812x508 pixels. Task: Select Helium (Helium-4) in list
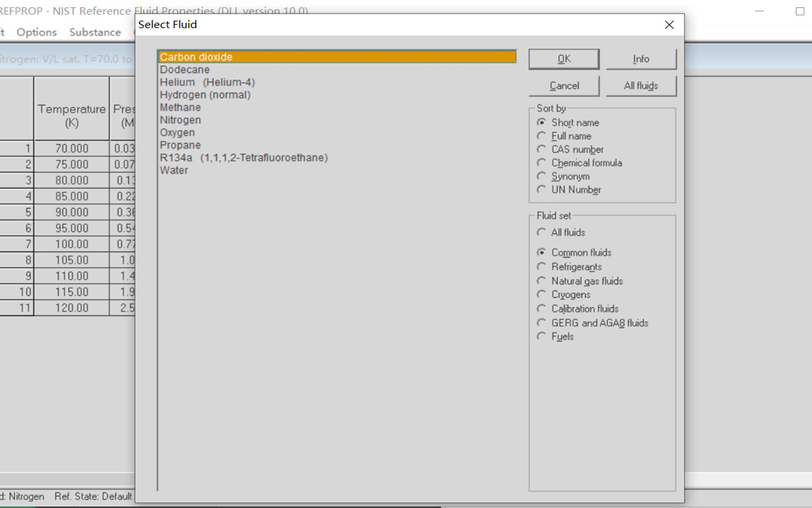click(x=337, y=82)
